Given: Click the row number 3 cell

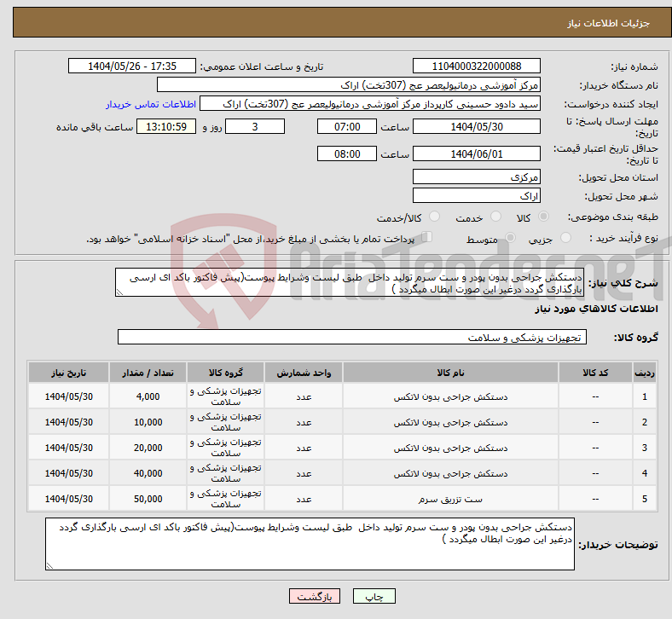Looking at the screenshot, I should (x=644, y=448).
